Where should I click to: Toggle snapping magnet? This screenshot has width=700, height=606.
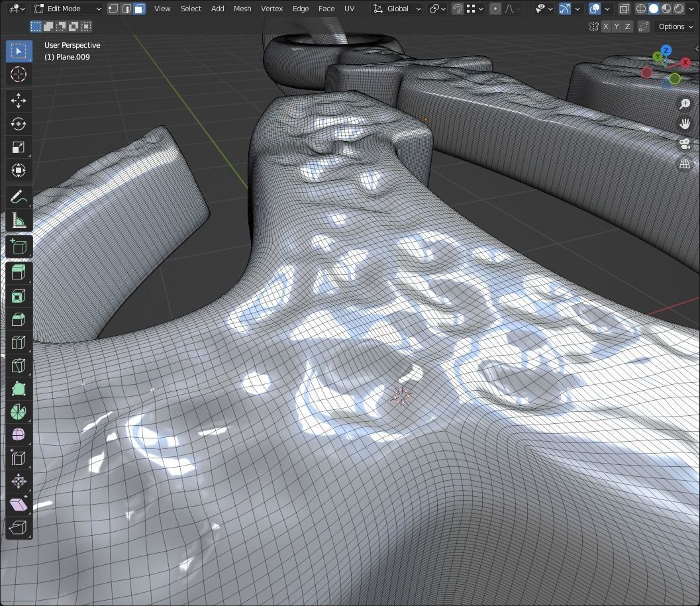(457, 9)
